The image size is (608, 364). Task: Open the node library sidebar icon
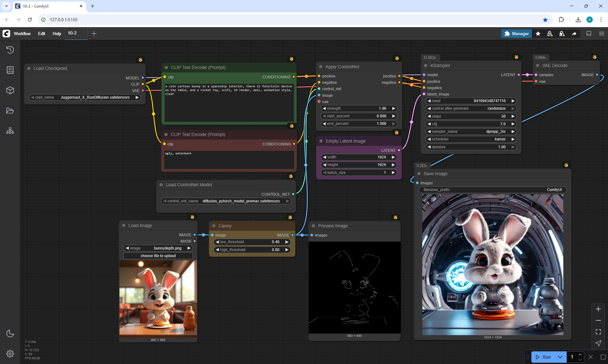tap(10, 70)
